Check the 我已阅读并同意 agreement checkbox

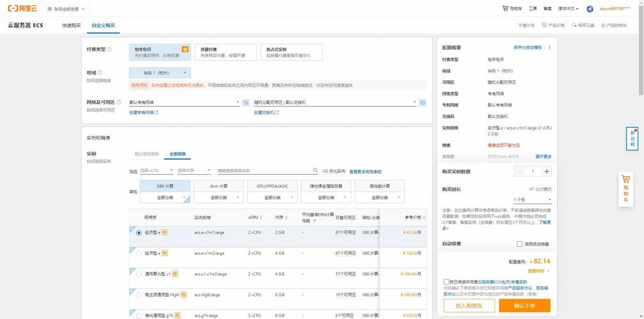(x=446, y=282)
